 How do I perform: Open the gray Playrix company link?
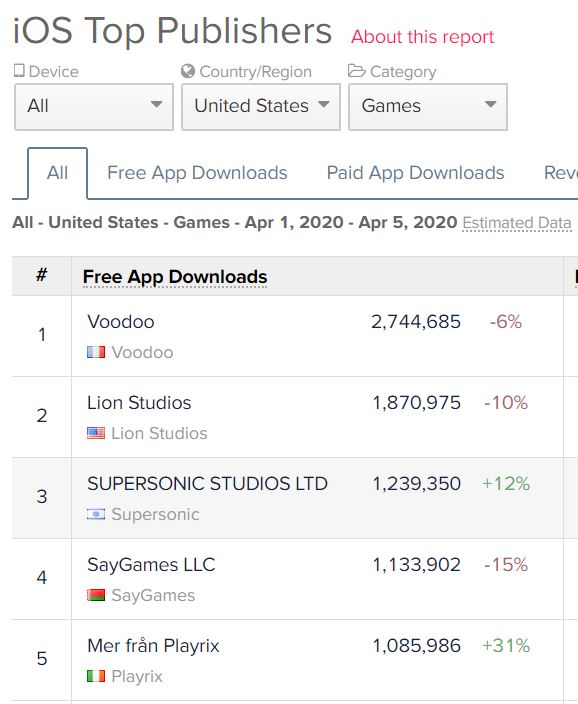tap(137, 676)
